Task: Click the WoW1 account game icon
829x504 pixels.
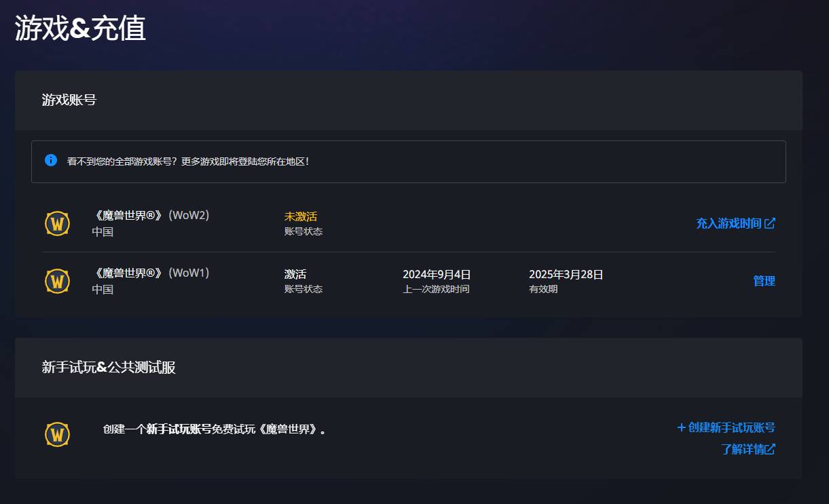Action: [x=57, y=281]
